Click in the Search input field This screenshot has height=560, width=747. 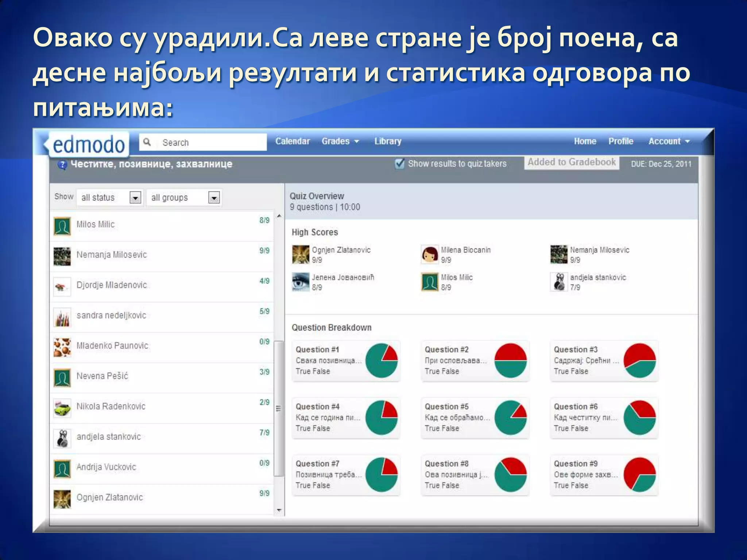pyautogui.click(x=212, y=143)
